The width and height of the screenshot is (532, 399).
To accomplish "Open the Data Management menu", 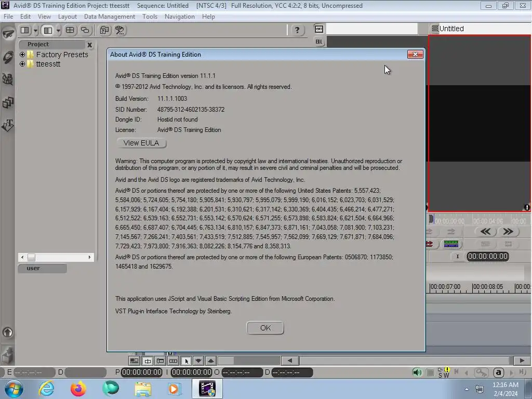I will pos(109,16).
